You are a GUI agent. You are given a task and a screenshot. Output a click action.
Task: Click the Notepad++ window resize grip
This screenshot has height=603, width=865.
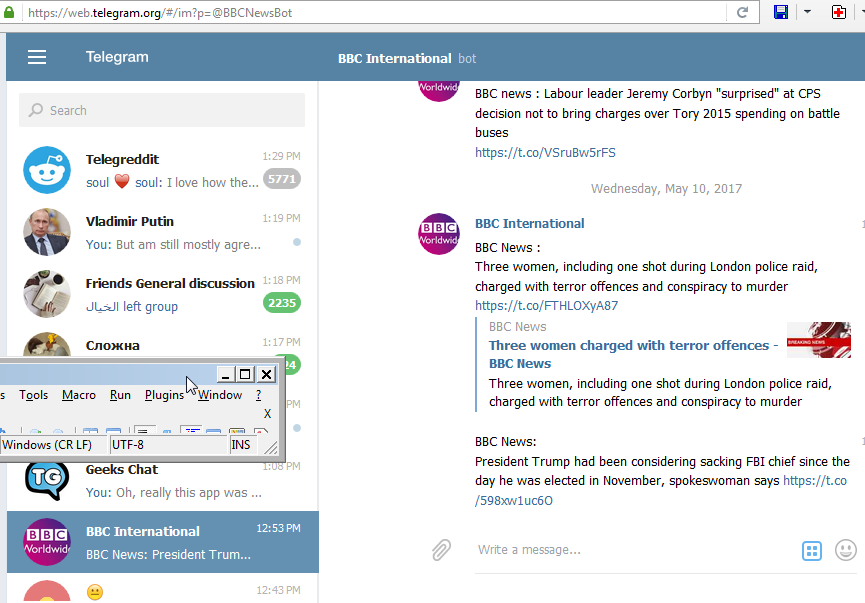[x=271, y=447]
